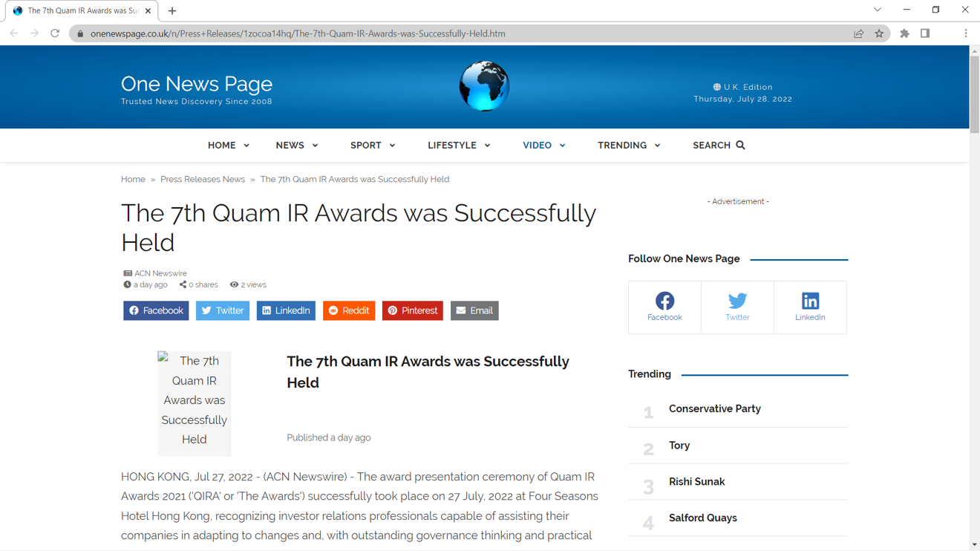Viewport: 980px width, 551px height.
Task: Bookmark this page with the star icon
Action: click(879, 33)
